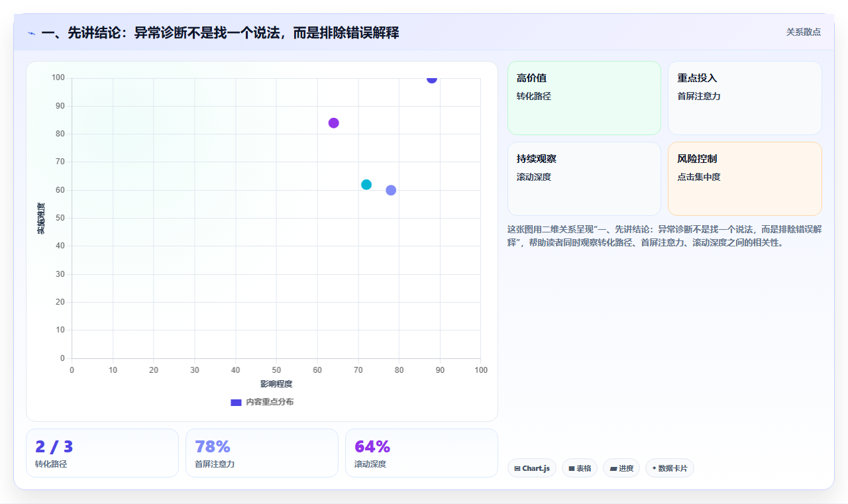Click the icon in the 进度 chip
The height and width of the screenshot is (504, 848).
(x=613, y=468)
